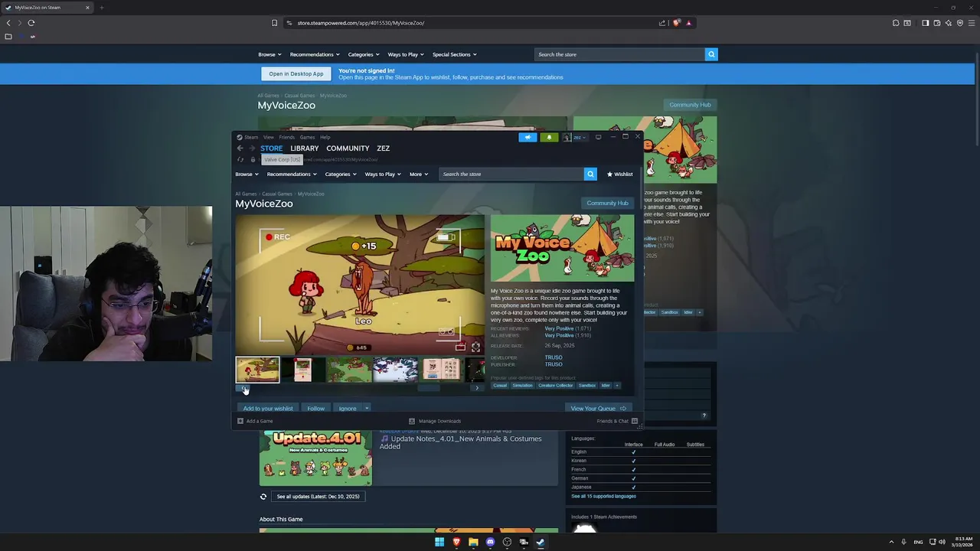Open the Friends menu in Steam
Image resolution: width=980 pixels, height=551 pixels.
coord(286,137)
